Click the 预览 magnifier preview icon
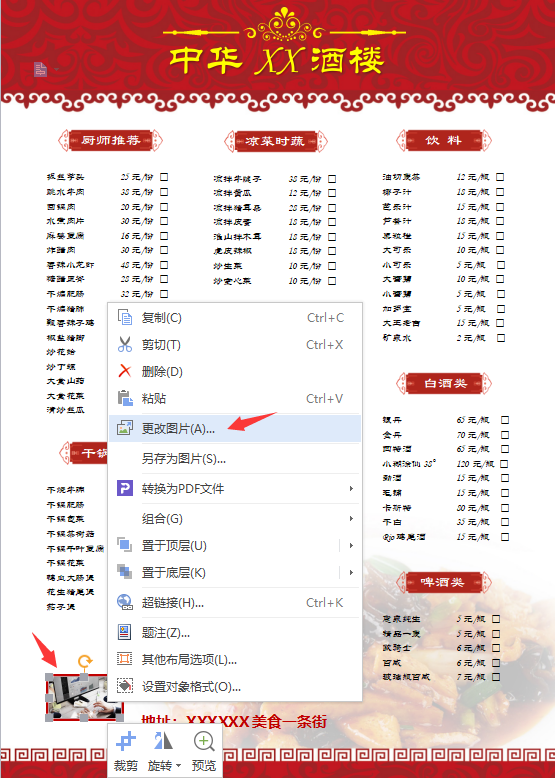The height and width of the screenshot is (778, 555). pos(204,742)
